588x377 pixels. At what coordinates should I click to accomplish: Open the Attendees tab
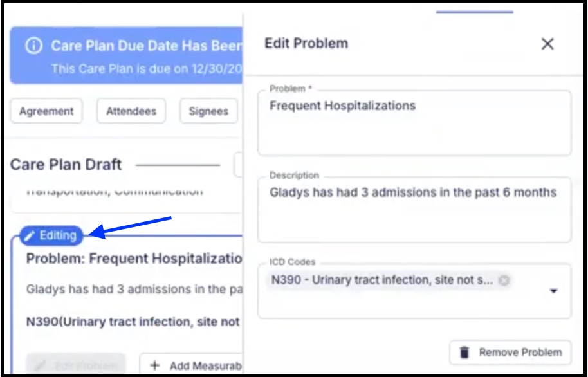pyautogui.click(x=131, y=111)
